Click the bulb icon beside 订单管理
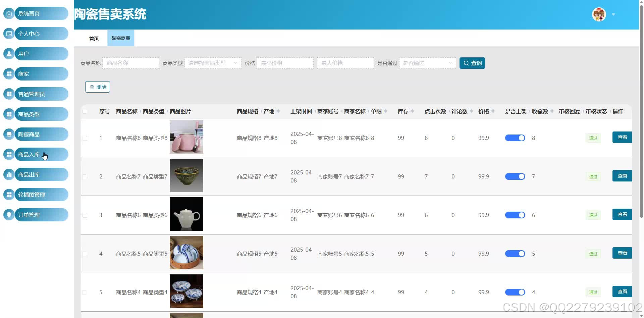Image resolution: width=644 pixels, height=318 pixels. pos(9,215)
